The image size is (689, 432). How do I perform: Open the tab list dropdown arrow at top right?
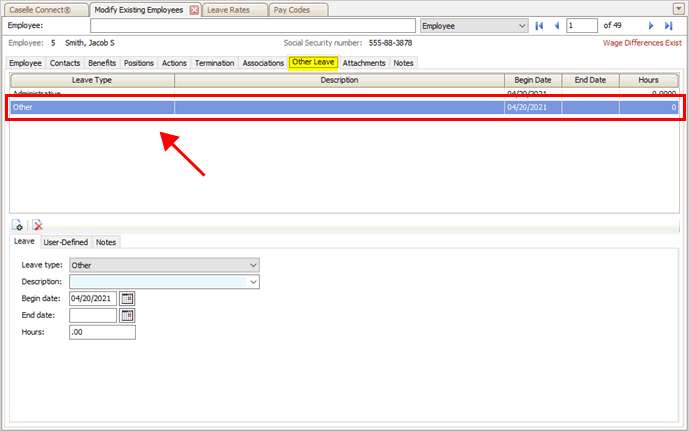click(679, 9)
